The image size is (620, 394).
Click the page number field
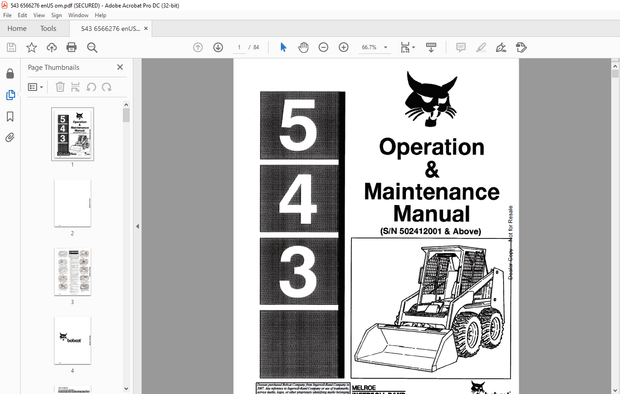239,47
